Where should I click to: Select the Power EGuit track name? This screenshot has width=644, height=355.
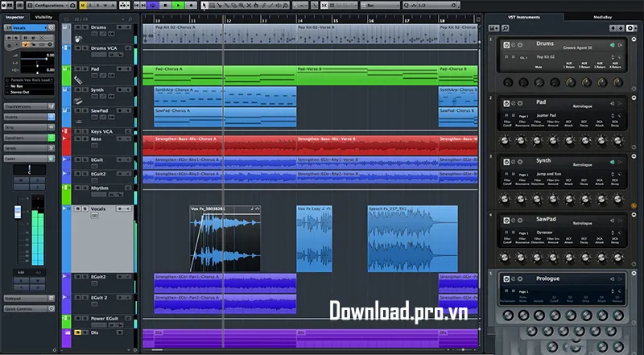point(105,319)
